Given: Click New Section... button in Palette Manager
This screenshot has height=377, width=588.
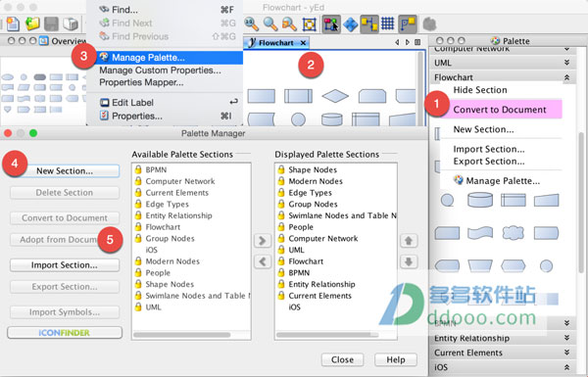Looking at the screenshot, I should pyautogui.click(x=65, y=171).
